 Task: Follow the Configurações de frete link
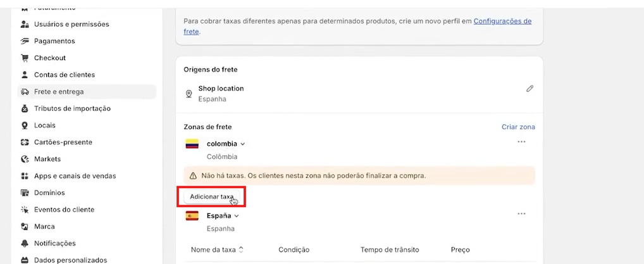coord(502,21)
